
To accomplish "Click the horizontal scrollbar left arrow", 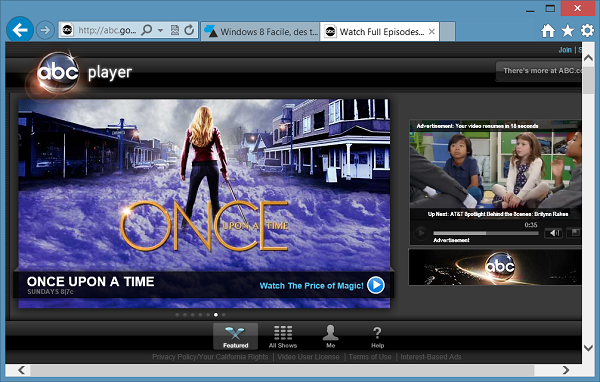I will coord(21,370).
